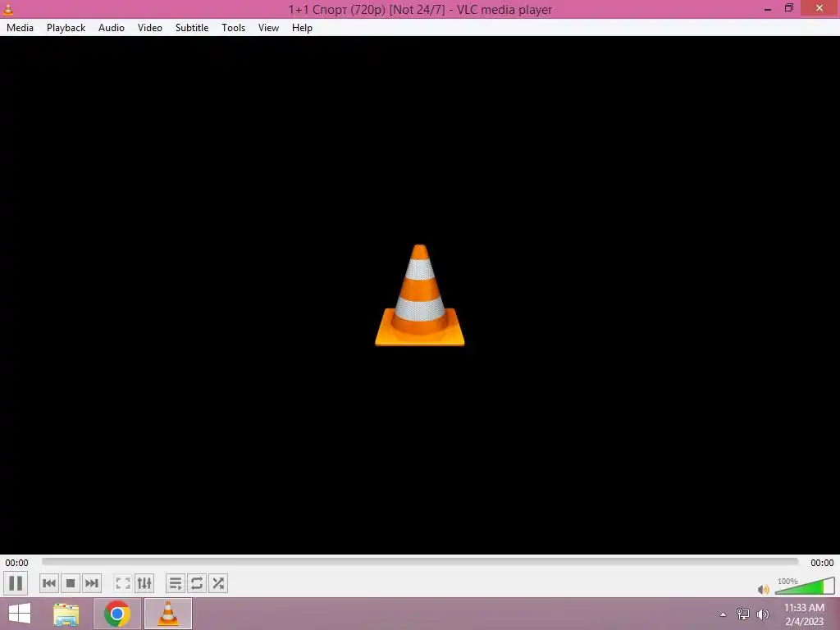The height and width of the screenshot is (630, 840).
Task: Open the Windows Start button
Action: click(20, 614)
